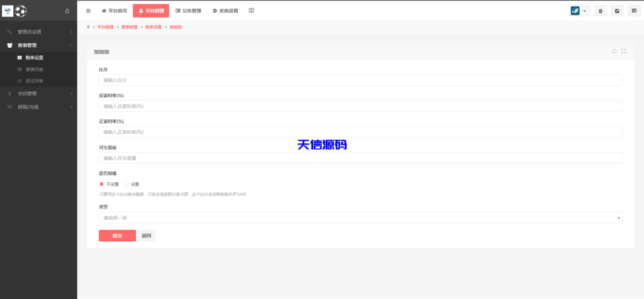
Task: Click the group icon beside 赛事管理
Action: coord(10,45)
